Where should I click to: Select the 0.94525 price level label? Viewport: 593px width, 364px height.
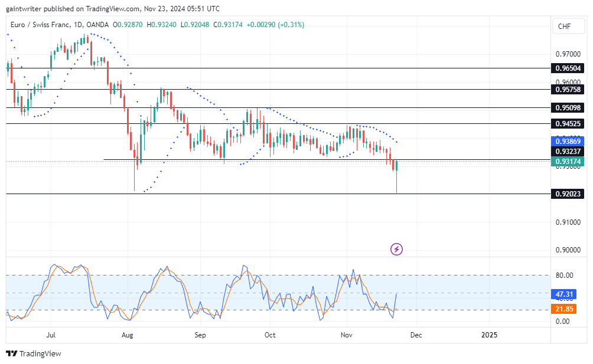(x=568, y=123)
